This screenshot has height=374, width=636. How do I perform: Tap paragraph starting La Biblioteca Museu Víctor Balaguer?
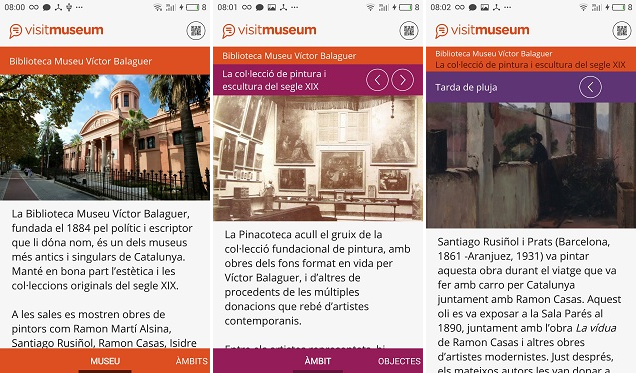tap(101, 249)
